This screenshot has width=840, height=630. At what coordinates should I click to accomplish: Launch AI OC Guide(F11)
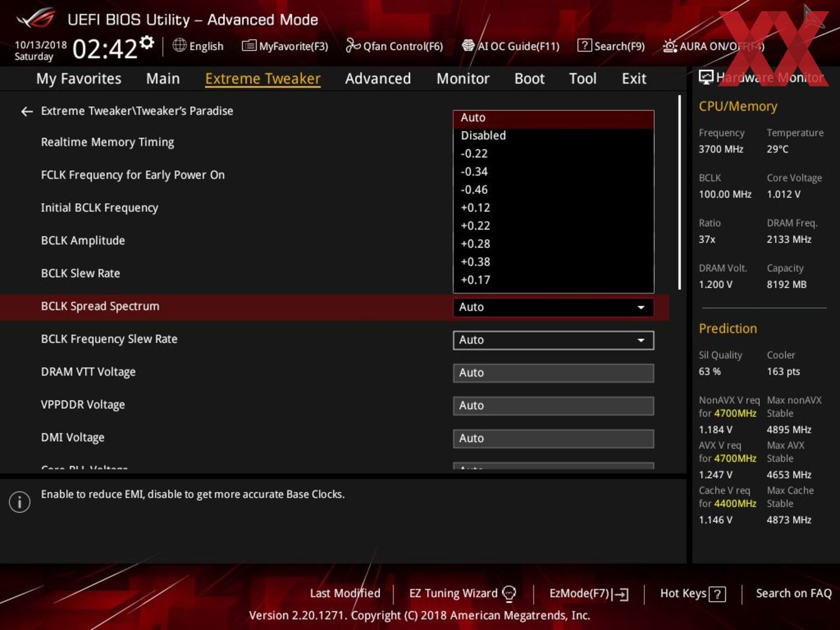coord(511,46)
